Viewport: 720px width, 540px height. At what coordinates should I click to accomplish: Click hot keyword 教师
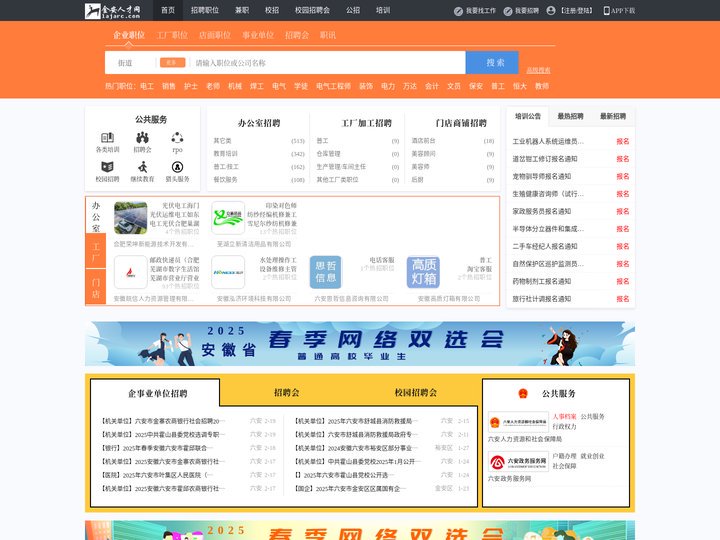(542, 86)
